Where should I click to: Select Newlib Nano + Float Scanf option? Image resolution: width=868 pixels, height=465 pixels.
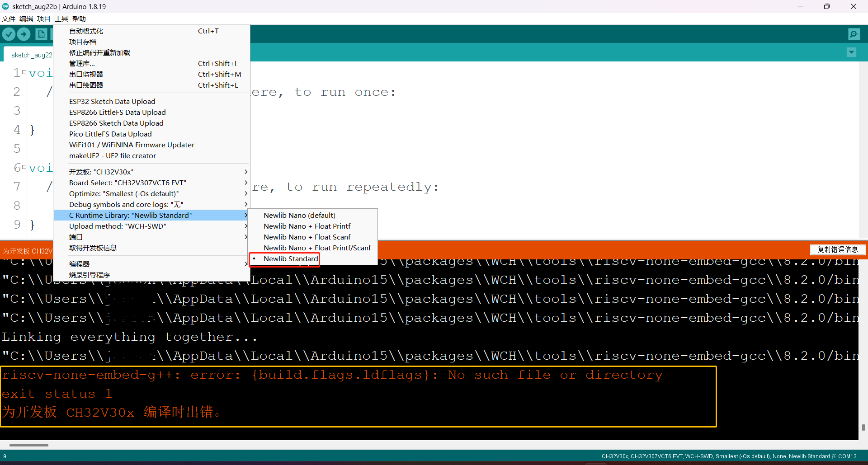click(x=307, y=237)
